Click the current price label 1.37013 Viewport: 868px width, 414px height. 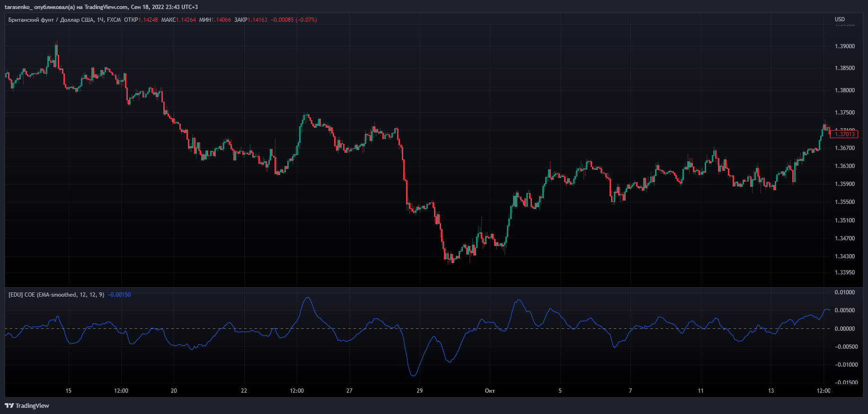[x=844, y=134]
